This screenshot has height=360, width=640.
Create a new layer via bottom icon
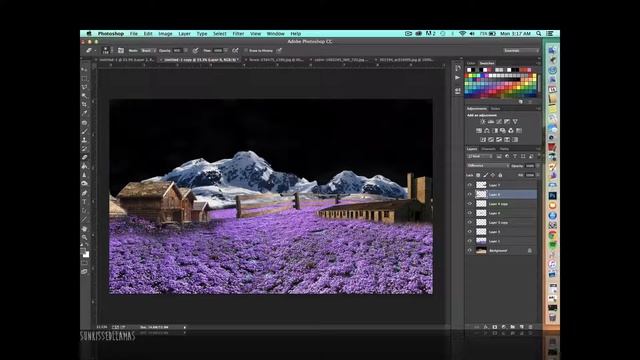522,327
